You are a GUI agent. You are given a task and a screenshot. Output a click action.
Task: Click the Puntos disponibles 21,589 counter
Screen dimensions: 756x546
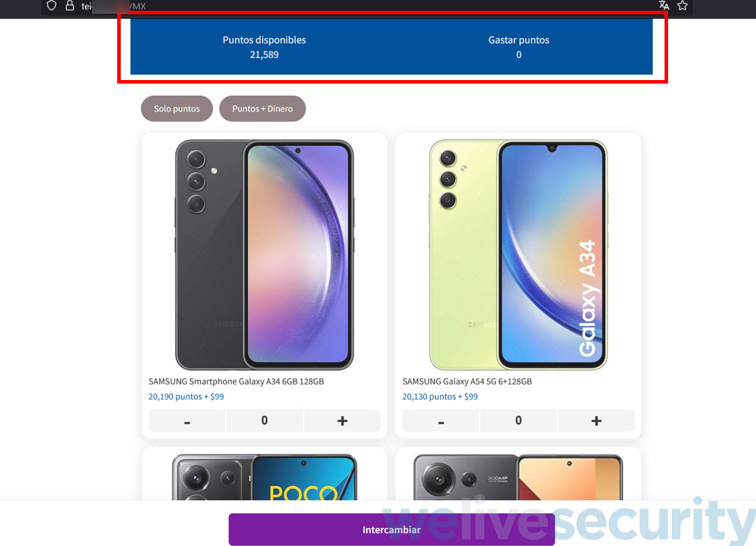(264, 47)
